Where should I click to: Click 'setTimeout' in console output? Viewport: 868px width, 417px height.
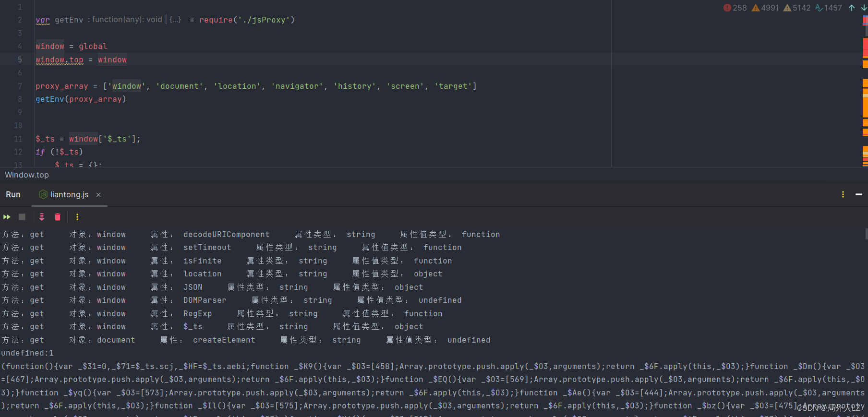point(207,247)
